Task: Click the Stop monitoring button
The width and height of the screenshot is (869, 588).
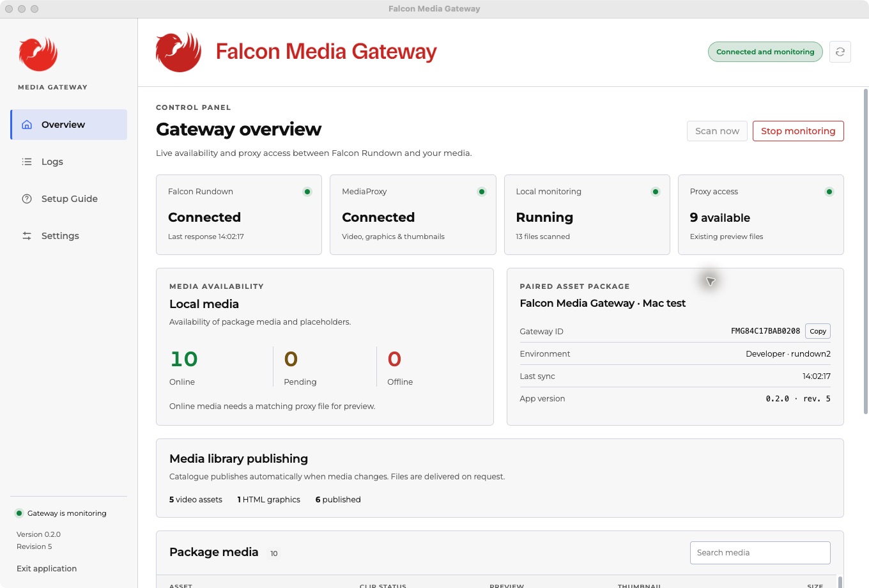Action: click(798, 131)
